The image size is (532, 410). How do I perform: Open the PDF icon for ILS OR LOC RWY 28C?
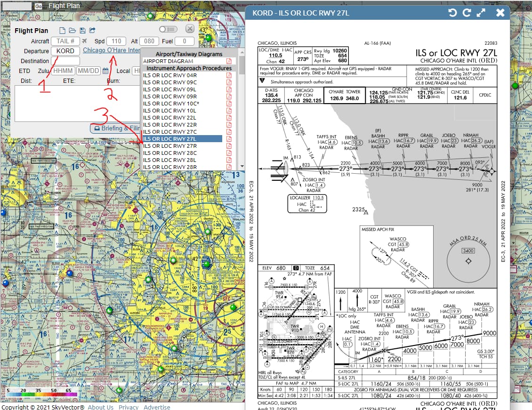coord(229,153)
